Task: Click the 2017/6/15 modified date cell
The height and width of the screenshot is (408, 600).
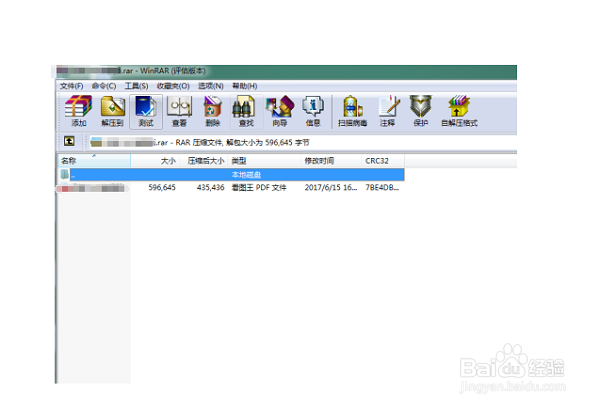Action: (331, 188)
